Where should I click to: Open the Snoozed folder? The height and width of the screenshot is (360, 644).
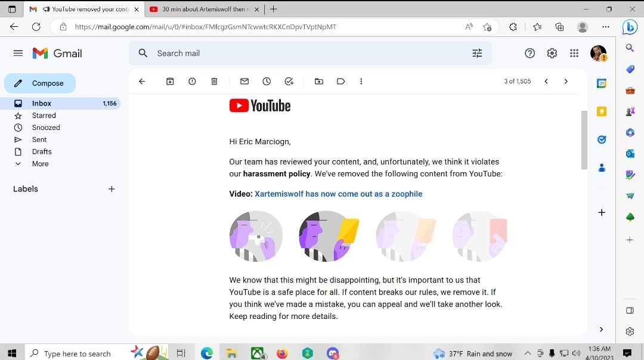coord(46,128)
